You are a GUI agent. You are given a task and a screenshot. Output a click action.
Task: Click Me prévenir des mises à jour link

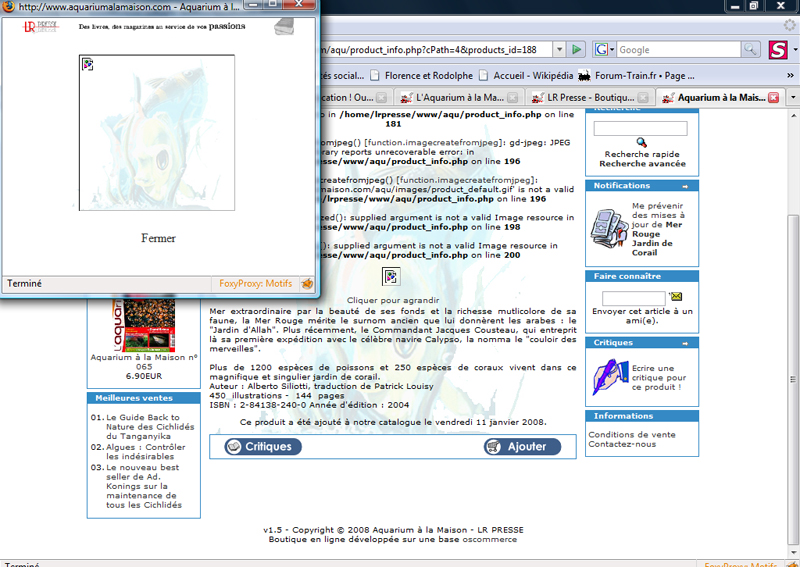(x=657, y=229)
